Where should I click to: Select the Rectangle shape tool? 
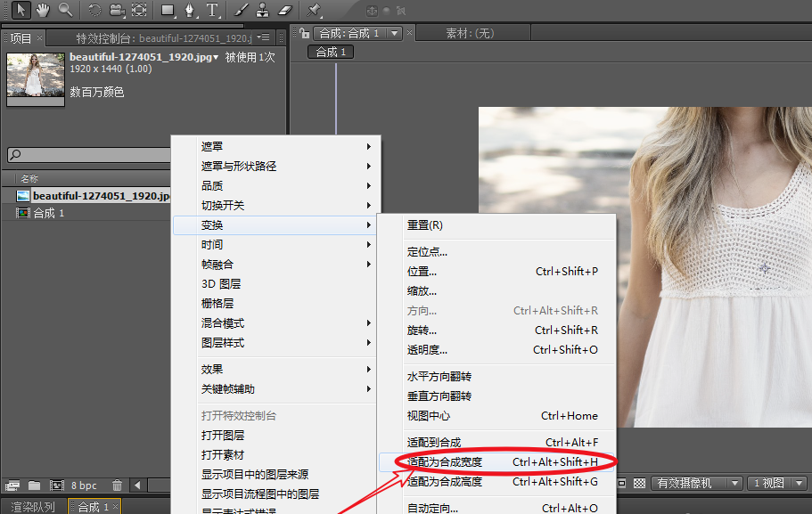click(x=168, y=10)
